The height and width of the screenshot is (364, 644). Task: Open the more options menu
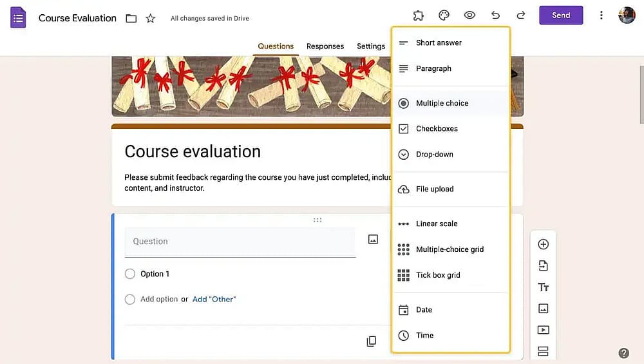click(x=601, y=15)
